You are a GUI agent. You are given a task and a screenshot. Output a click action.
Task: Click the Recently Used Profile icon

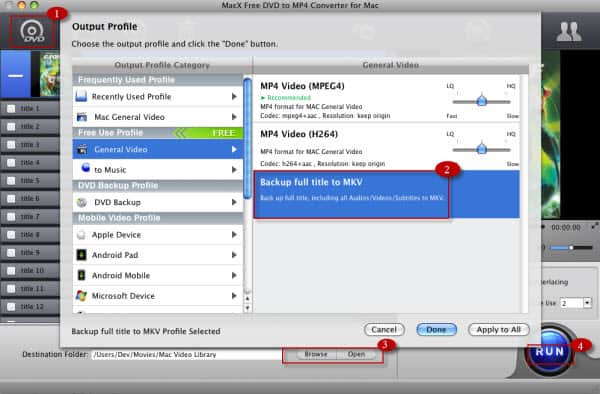(81, 96)
